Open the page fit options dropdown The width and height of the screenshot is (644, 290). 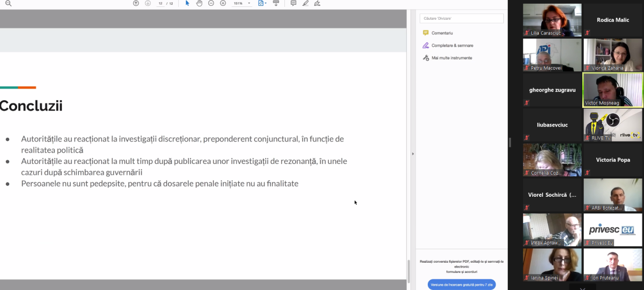[x=262, y=3]
